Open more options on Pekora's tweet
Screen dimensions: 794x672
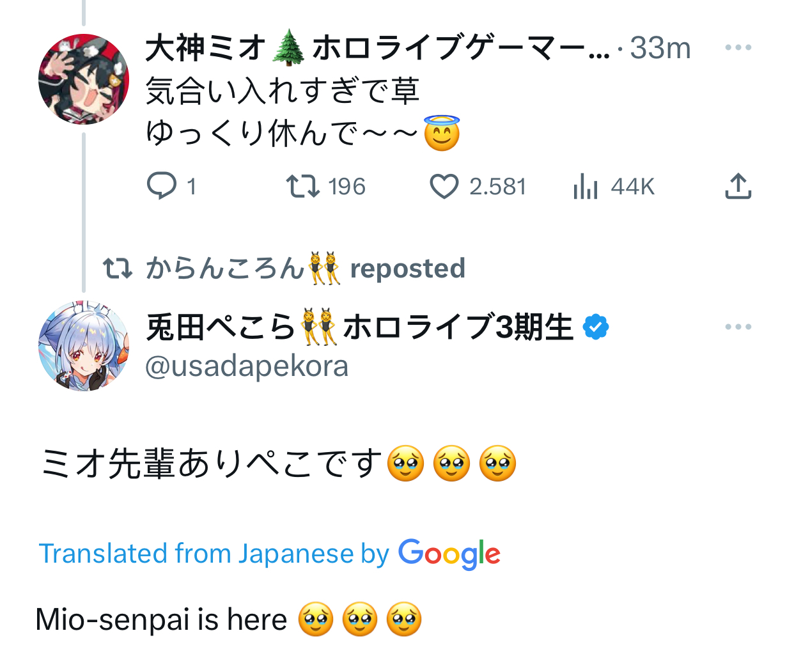coord(738,327)
